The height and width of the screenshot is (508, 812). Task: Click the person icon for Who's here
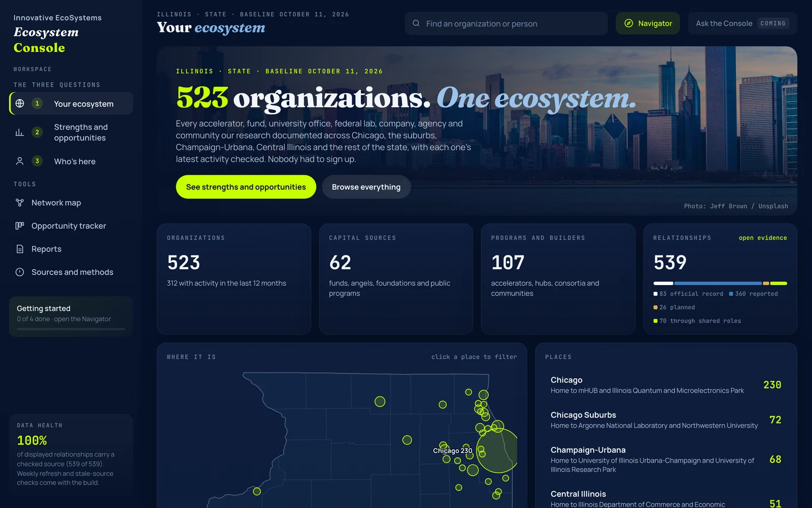click(x=20, y=161)
